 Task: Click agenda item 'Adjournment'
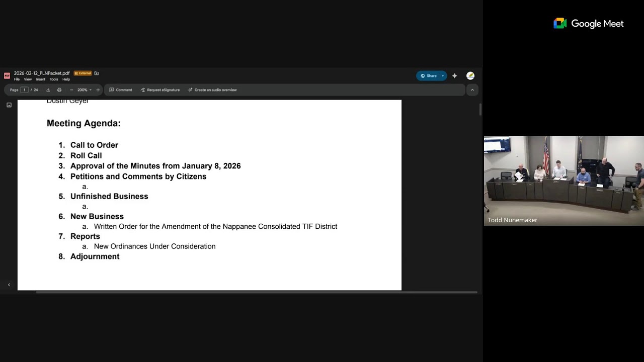(x=95, y=256)
